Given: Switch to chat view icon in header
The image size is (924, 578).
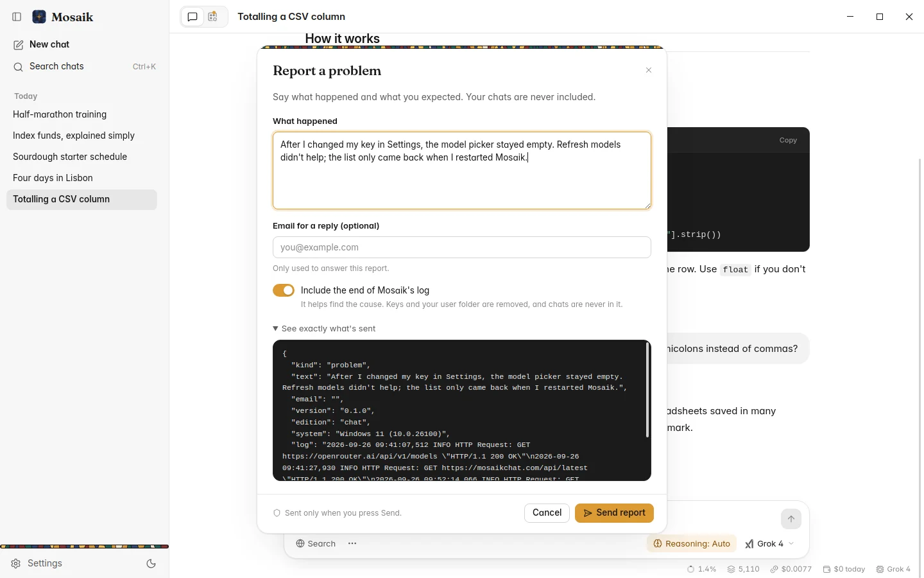Looking at the screenshot, I should pyautogui.click(x=193, y=17).
